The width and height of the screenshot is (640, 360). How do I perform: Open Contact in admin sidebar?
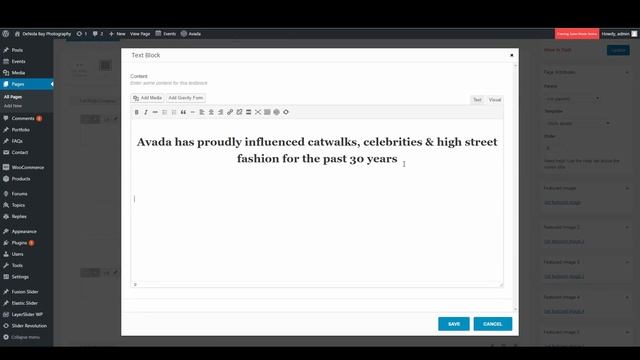tap(27, 152)
